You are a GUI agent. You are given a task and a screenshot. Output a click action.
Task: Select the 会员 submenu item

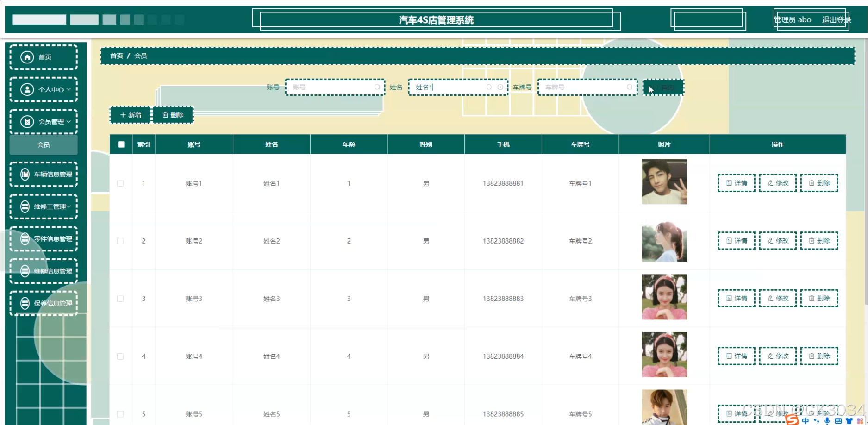click(x=44, y=144)
